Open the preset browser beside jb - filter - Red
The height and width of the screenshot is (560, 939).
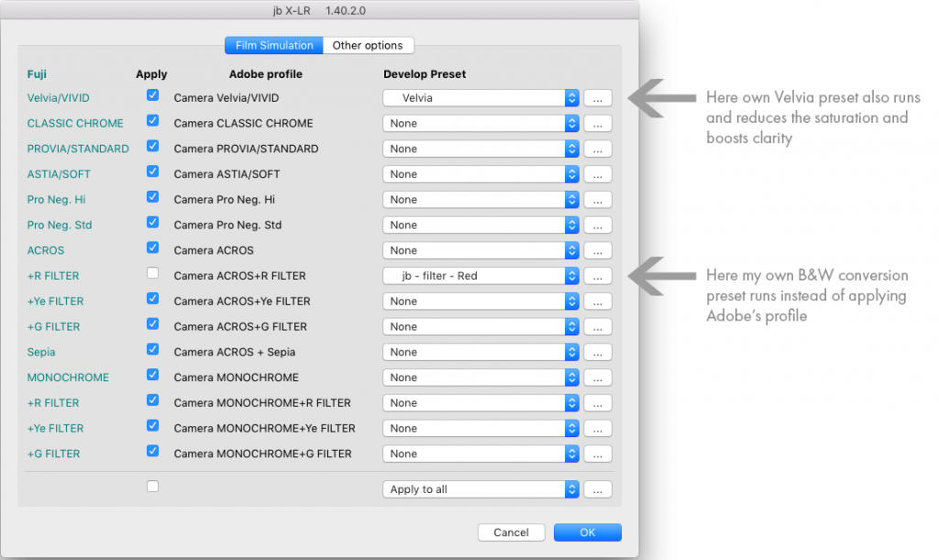click(x=597, y=276)
